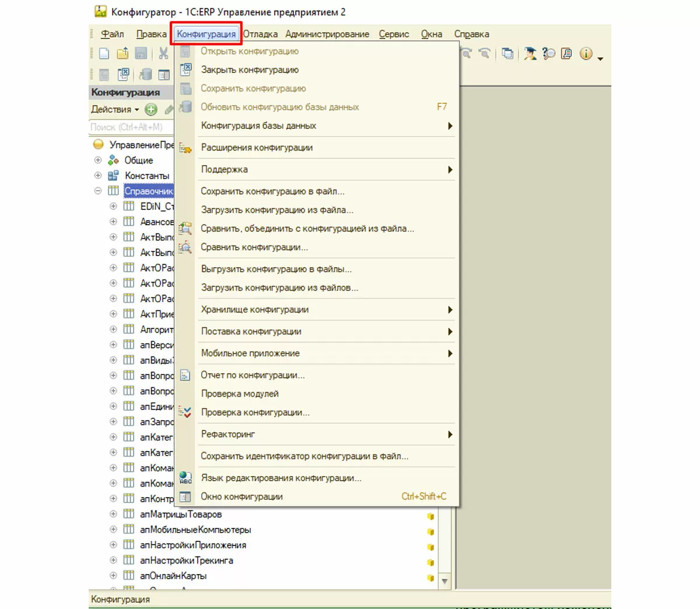Expand the апМатрицыТоваров node
The width and height of the screenshot is (700, 609).
pyautogui.click(x=113, y=514)
